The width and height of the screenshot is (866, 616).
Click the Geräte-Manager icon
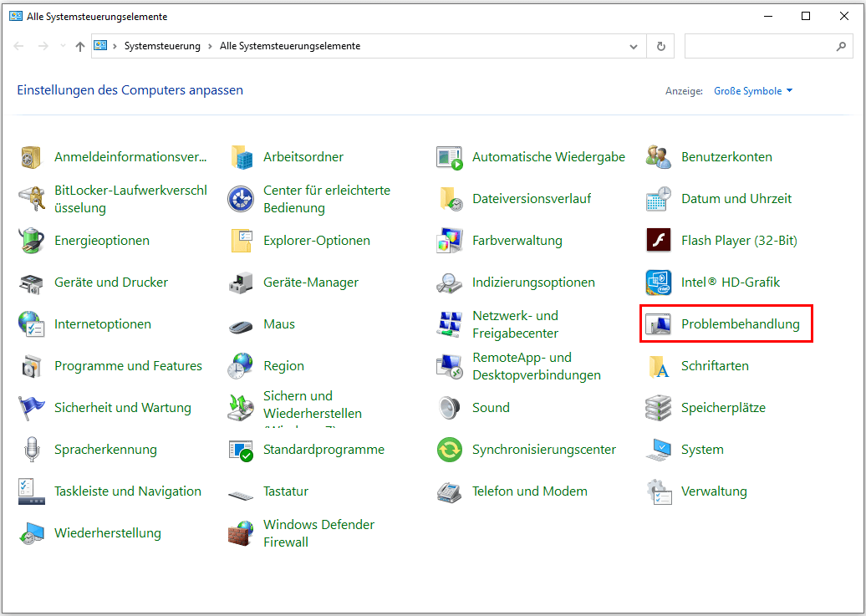pos(241,283)
